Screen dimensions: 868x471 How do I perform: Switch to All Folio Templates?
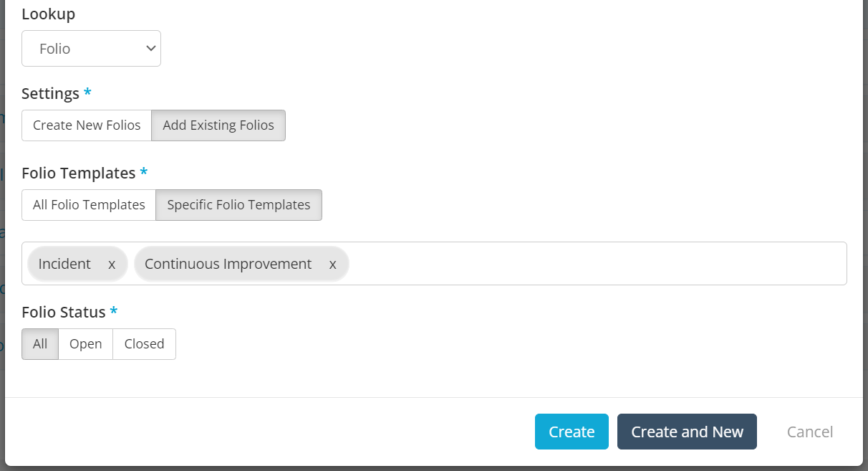coord(89,205)
